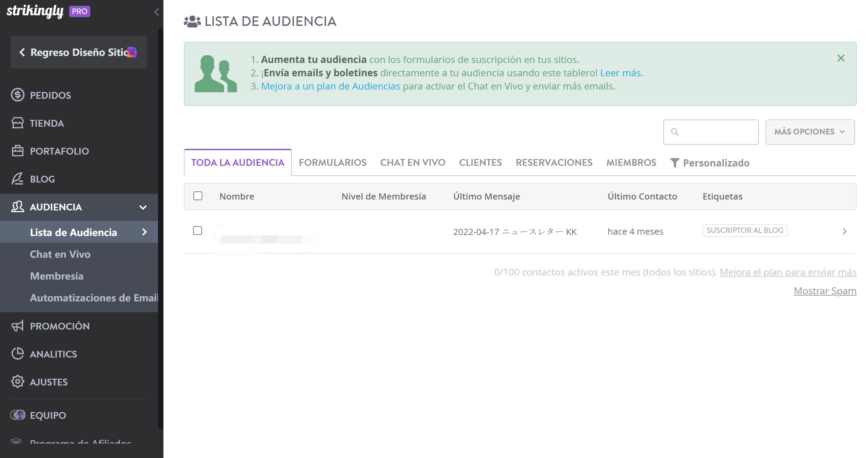868x458 pixels.
Task: Click the Equipo avatars icon
Action: point(18,415)
